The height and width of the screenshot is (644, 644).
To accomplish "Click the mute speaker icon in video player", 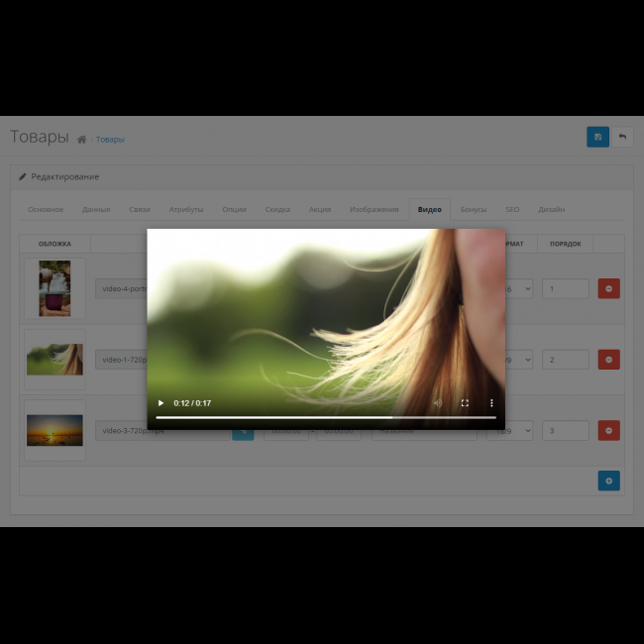I will click(437, 403).
